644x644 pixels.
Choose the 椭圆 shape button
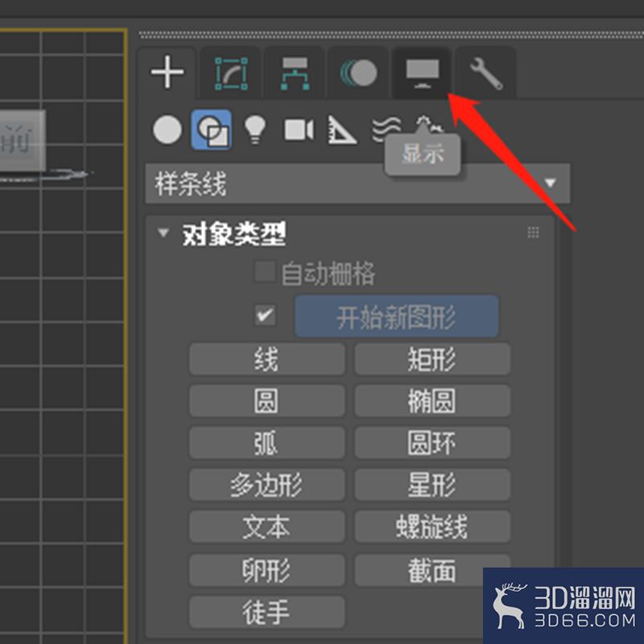(x=432, y=401)
